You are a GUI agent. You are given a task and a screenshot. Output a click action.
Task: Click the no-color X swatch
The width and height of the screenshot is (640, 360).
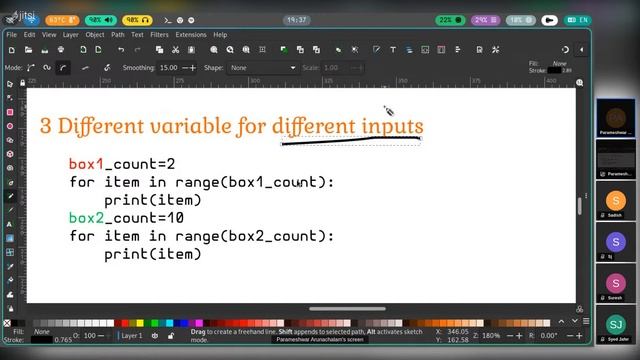(7, 323)
